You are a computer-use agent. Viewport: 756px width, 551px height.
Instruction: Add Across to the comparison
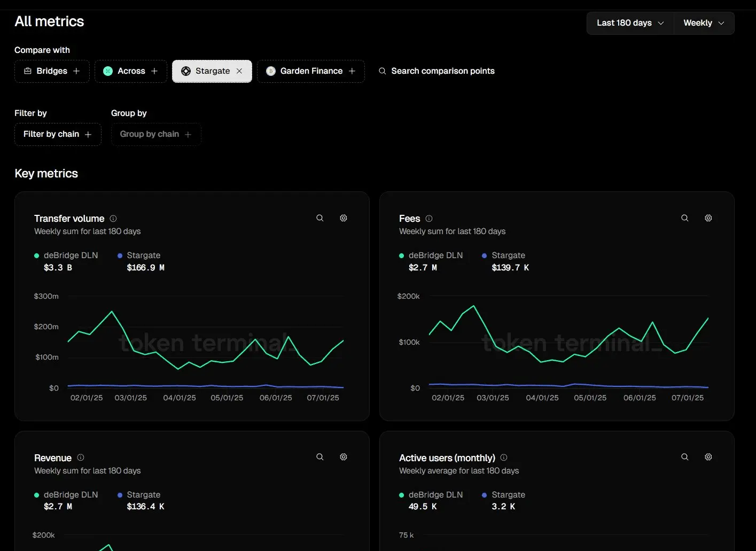(131, 71)
